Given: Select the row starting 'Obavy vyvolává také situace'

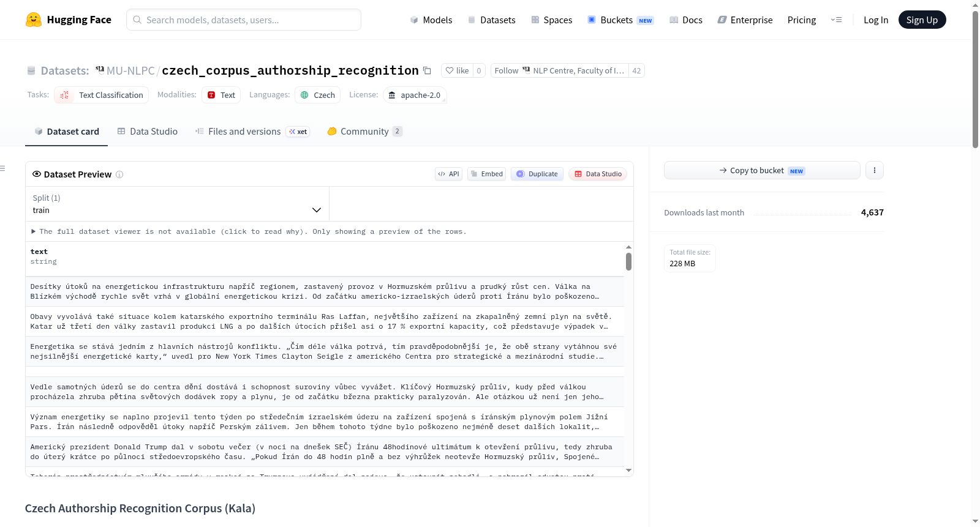Looking at the screenshot, I should 325,321.
